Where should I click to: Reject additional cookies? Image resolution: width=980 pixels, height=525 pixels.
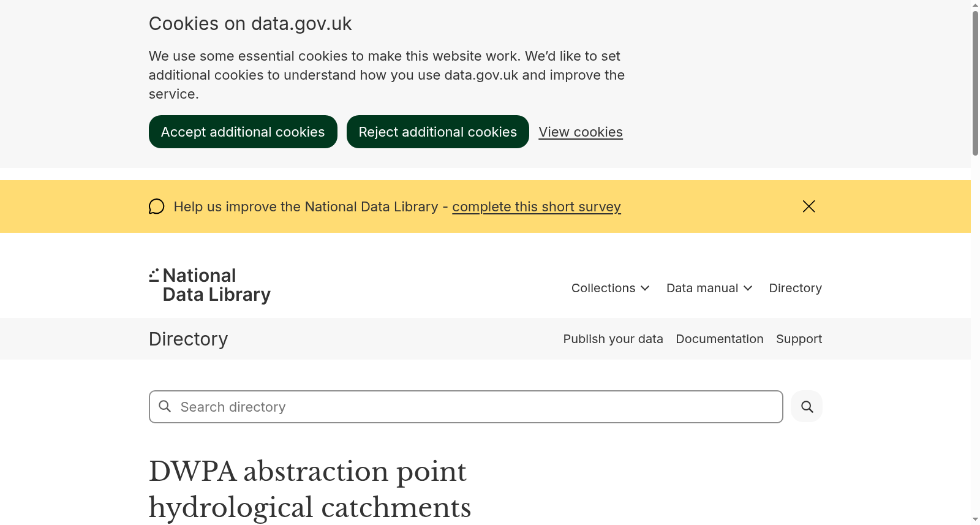(x=438, y=132)
